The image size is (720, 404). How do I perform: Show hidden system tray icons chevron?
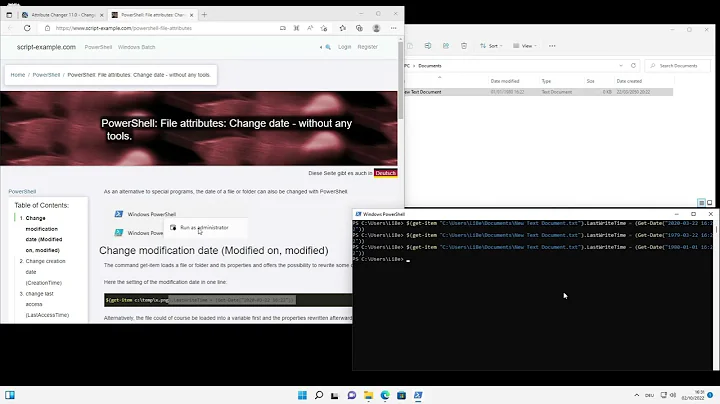[636, 395]
